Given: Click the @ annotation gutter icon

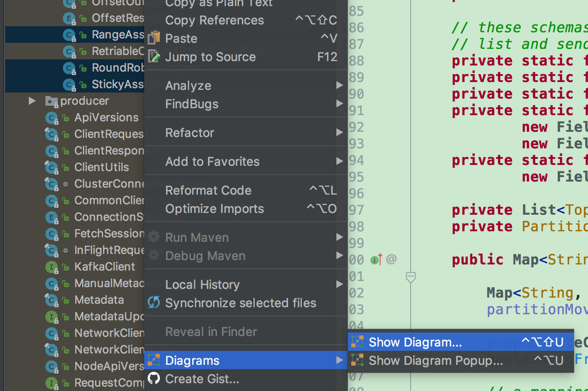Looking at the screenshot, I should (x=391, y=260).
